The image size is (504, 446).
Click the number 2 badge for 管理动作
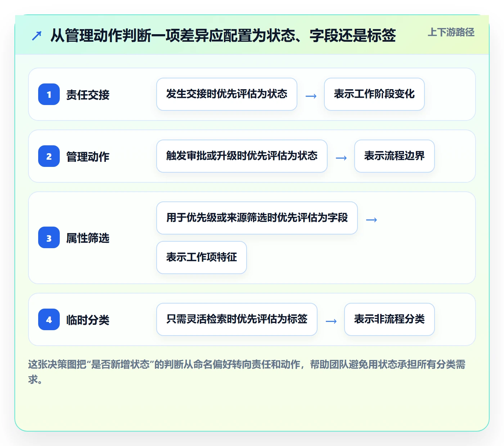pyautogui.click(x=49, y=156)
